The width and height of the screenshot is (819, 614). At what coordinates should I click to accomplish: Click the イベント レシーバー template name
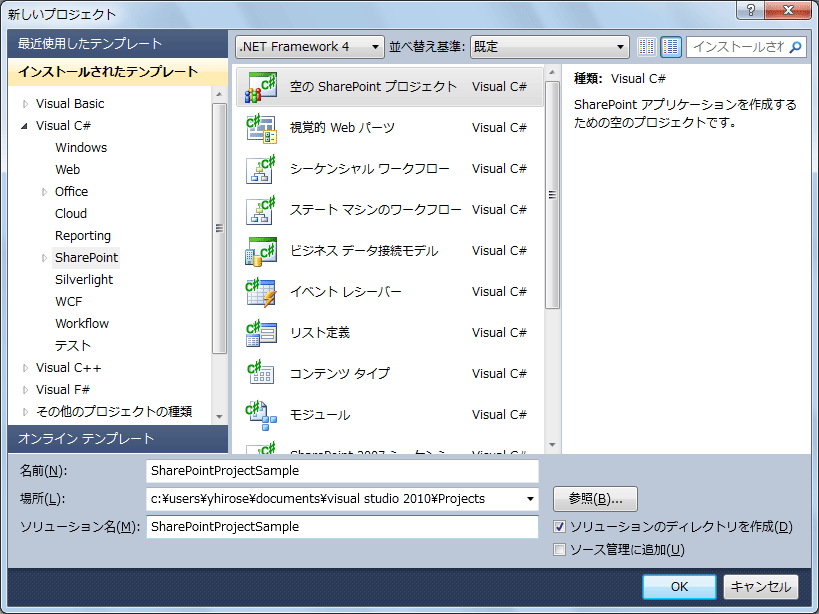point(346,292)
